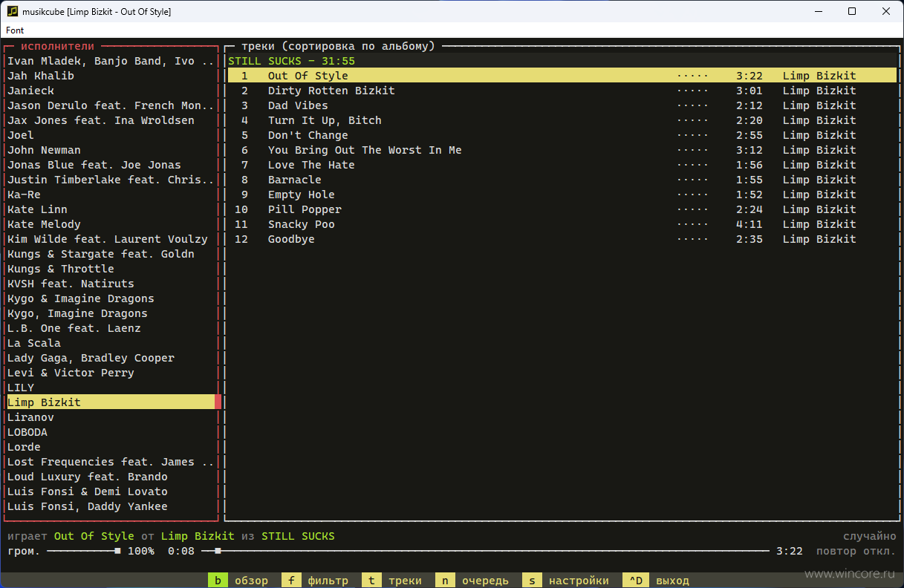904x588 pixels.
Task: Select artist Levi & Victor Perry
Action: (x=110, y=373)
